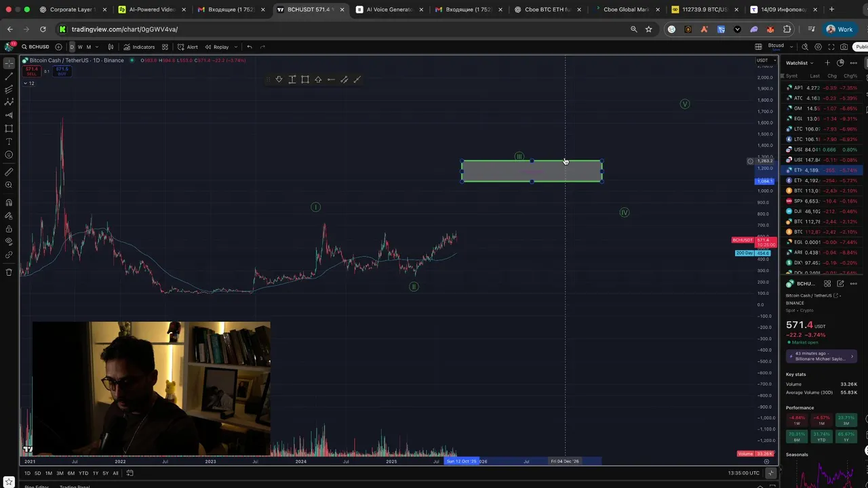
Task: Open the Fibonacci/Gann tools
Action: click(x=9, y=89)
